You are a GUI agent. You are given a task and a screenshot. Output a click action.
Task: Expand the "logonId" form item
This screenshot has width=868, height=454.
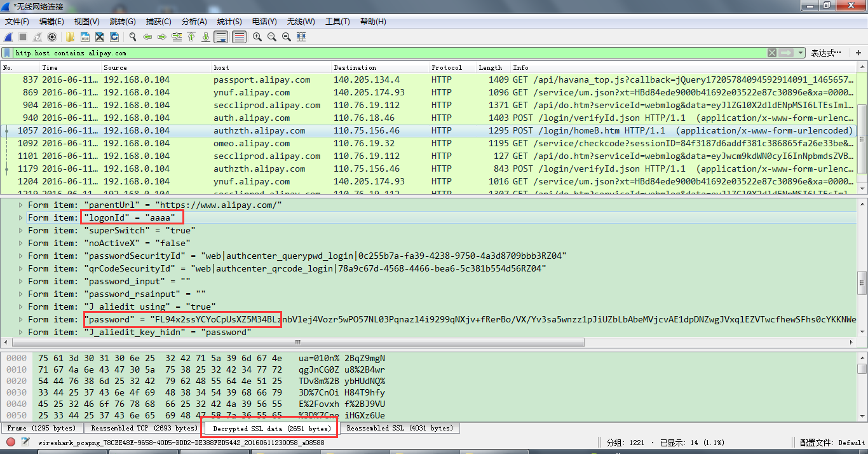(20, 217)
